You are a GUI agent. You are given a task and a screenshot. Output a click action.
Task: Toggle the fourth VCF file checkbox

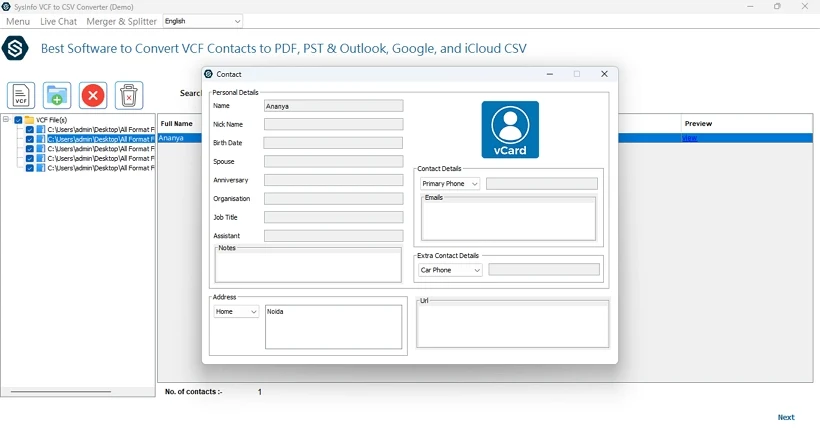pos(30,158)
